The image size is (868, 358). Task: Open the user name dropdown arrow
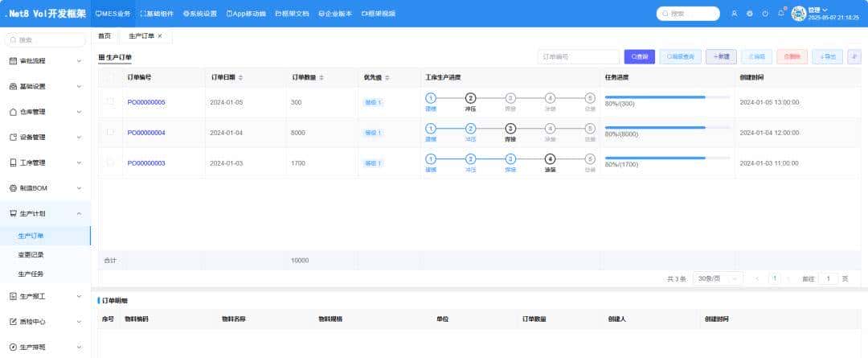click(825, 10)
